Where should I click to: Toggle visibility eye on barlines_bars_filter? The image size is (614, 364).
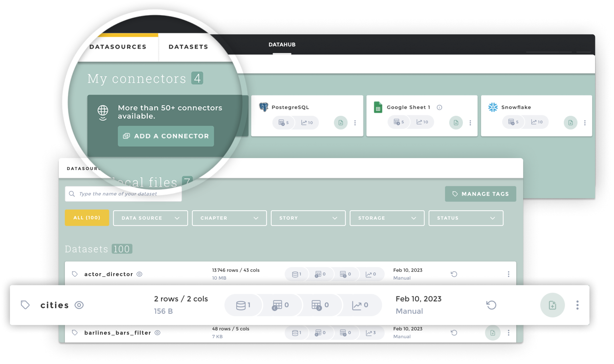[x=158, y=332]
